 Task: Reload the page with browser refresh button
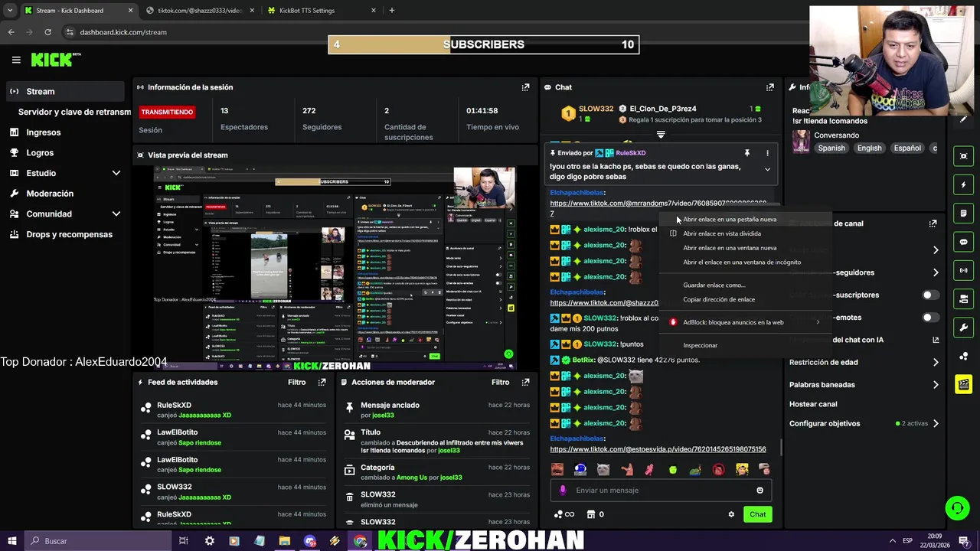point(47,32)
